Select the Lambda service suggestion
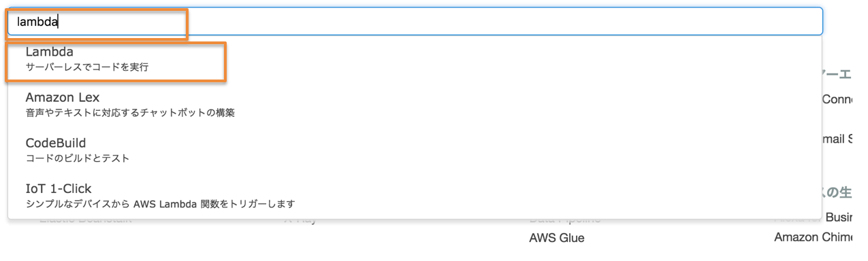Image resolution: width=868 pixels, height=261 pixels. [x=415, y=59]
